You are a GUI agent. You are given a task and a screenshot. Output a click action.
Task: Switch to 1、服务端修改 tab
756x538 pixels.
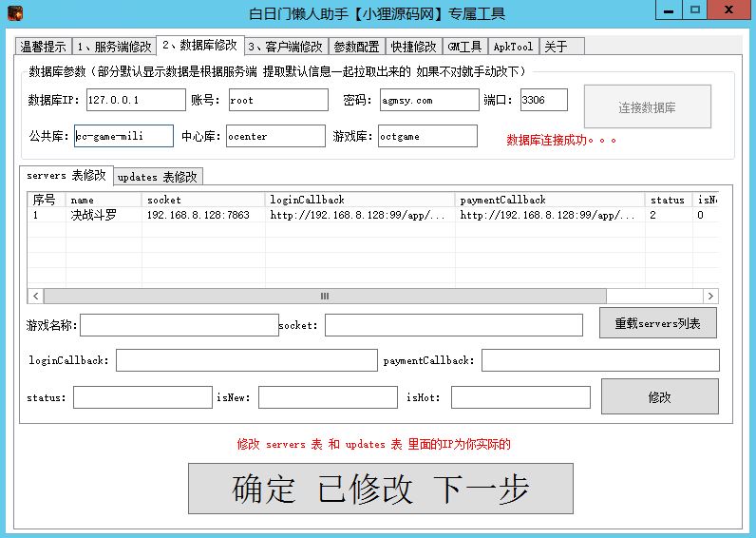click(x=113, y=47)
